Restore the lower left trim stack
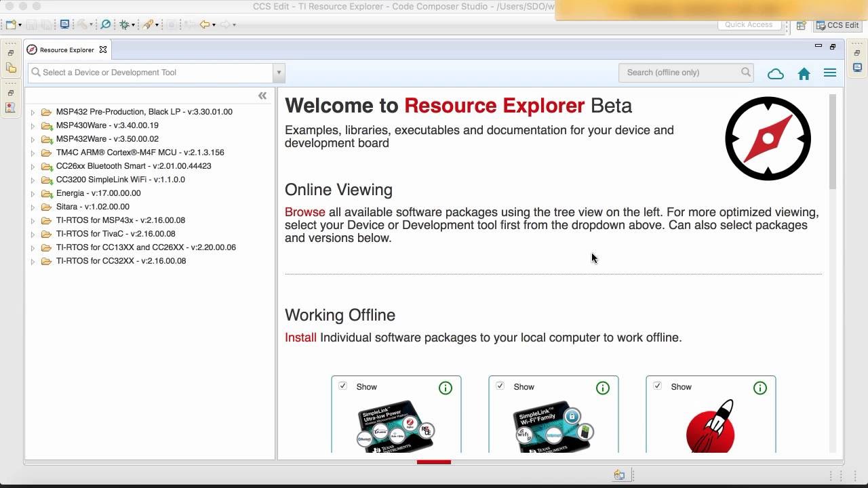Screen dimensions: 868x488 (11, 93)
